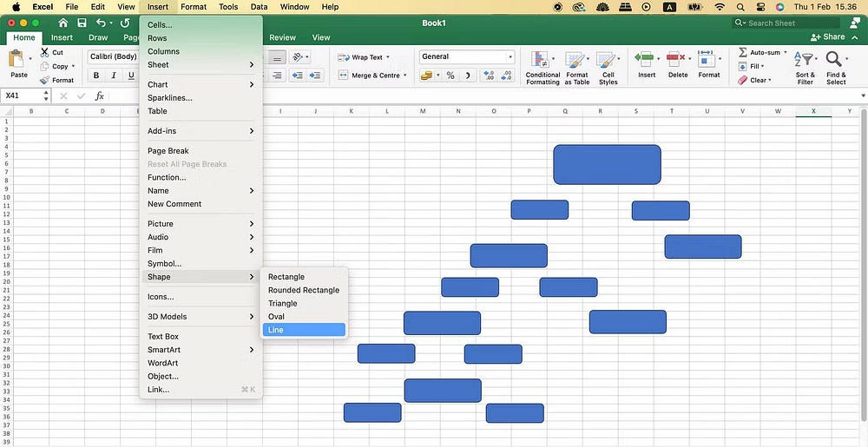868x447 pixels.
Task: Click the Save disk icon
Action: (x=82, y=23)
